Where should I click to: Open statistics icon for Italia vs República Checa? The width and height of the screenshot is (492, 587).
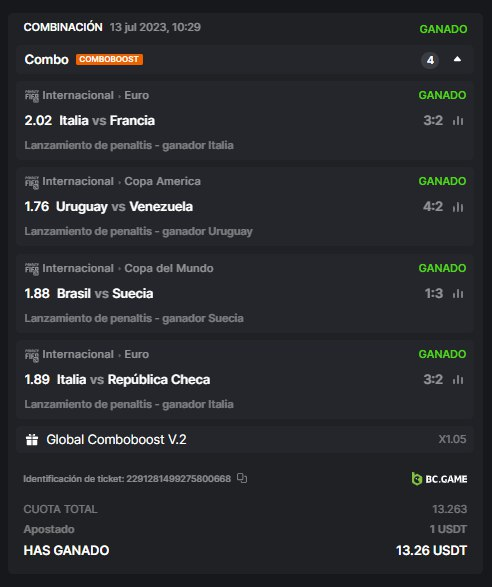tap(458, 380)
